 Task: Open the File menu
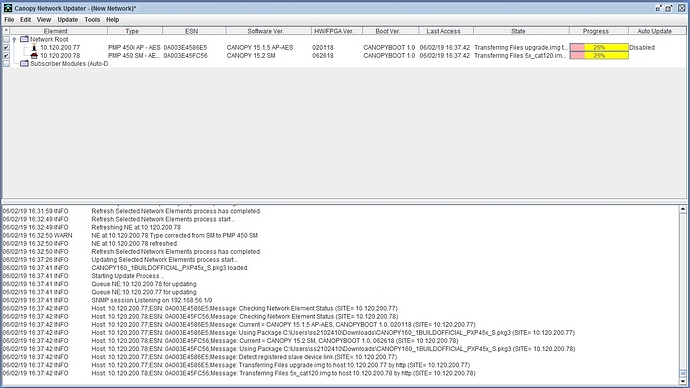[x=9, y=19]
